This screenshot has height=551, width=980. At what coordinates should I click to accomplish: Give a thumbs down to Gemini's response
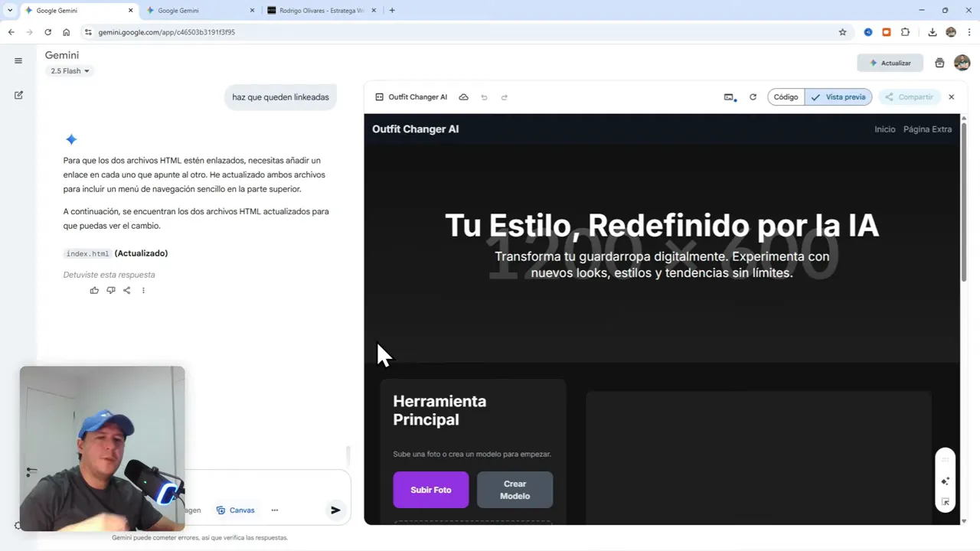(110, 290)
